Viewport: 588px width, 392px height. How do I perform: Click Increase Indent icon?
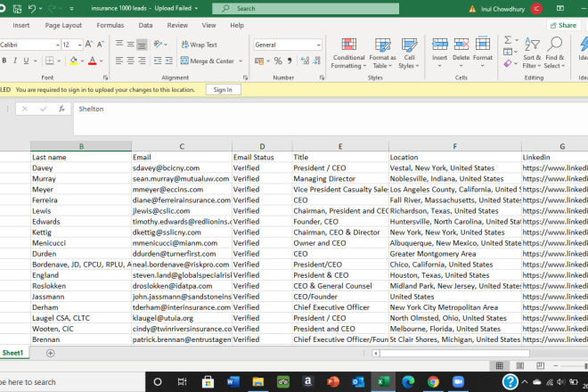[169, 61]
